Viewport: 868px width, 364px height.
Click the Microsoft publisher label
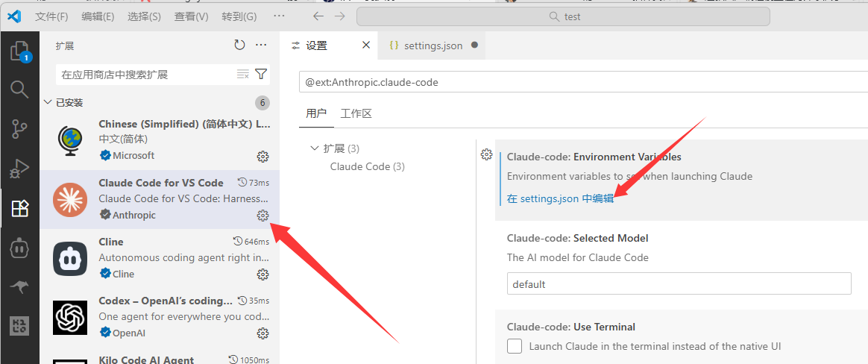point(133,156)
